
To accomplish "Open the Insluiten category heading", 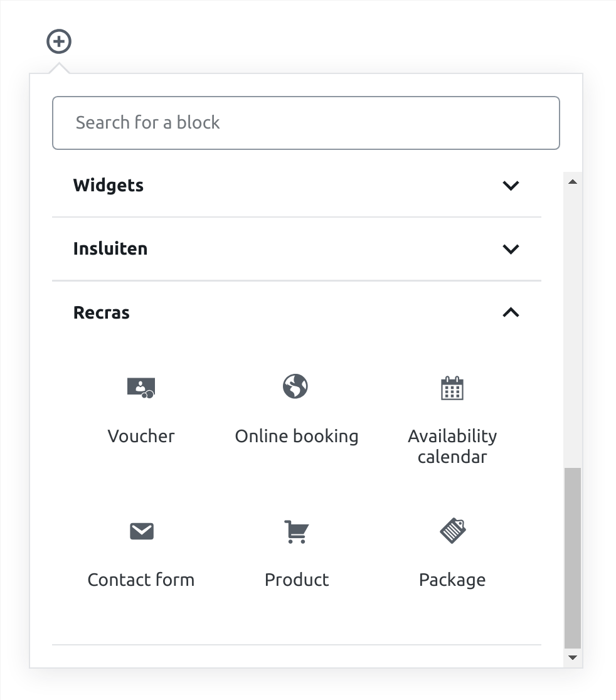I will click(110, 248).
